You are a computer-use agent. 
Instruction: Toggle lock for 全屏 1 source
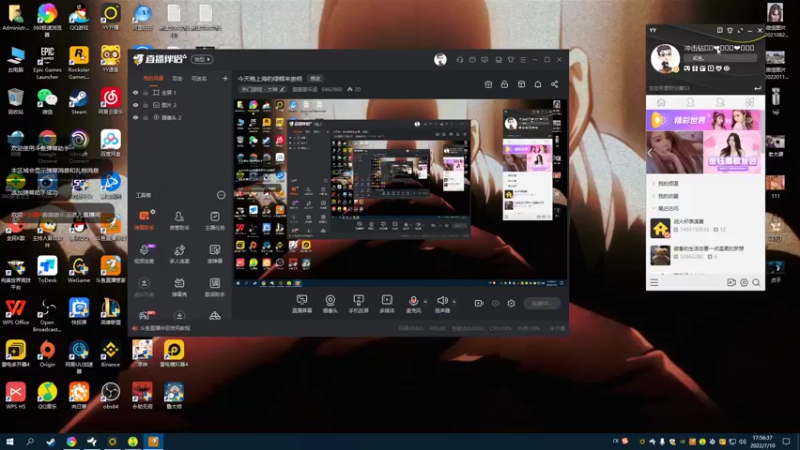[x=145, y=93]
